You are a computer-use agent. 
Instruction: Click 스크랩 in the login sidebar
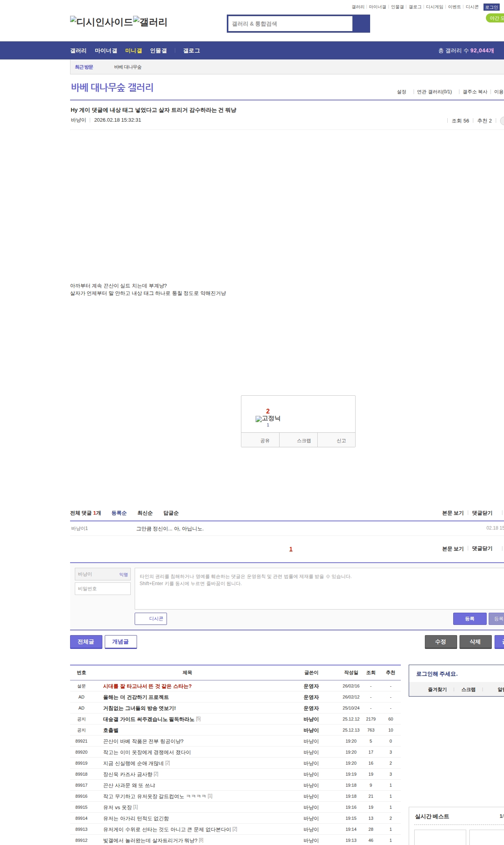[469, 689]
